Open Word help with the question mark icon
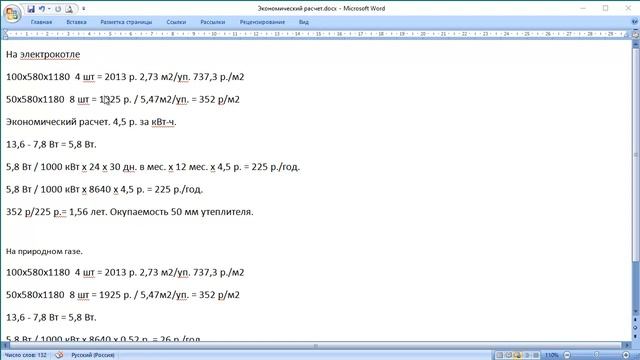The image size is (640, 360). click(635, 22)
